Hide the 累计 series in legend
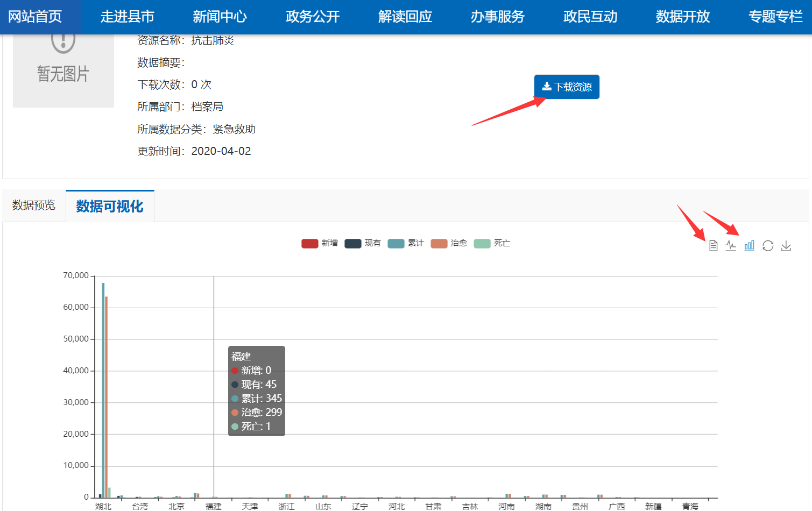Image resolution: width=812 pixels, height=511 pixels. [406, 243]
